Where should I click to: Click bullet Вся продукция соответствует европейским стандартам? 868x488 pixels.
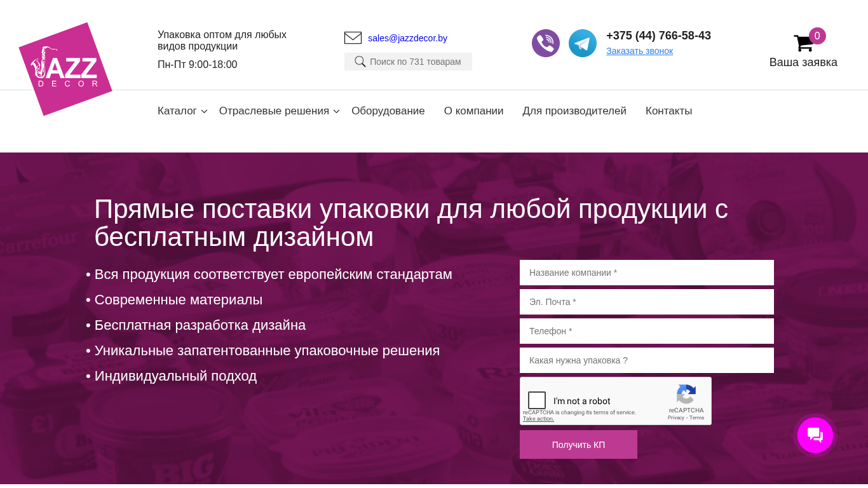269,274
